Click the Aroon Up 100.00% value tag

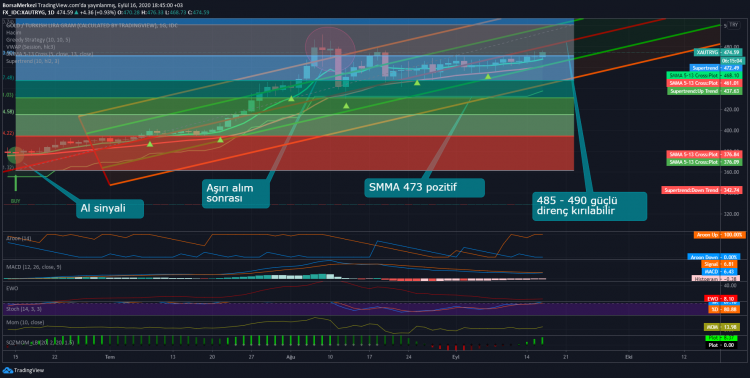[719, 235]
